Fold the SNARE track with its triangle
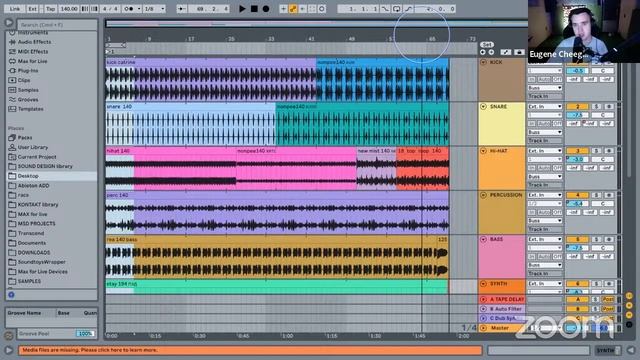The image size is (640, 360). point(483,107)
